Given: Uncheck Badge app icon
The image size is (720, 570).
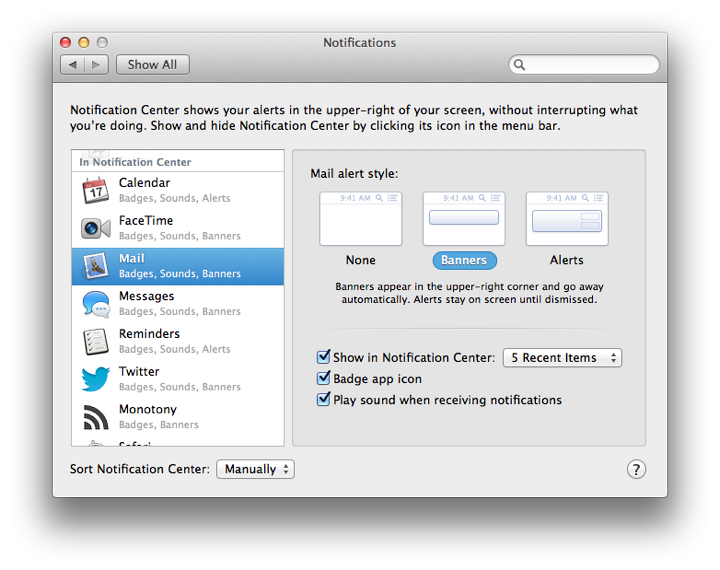Looking at the screenshot, I should [323, 378].
